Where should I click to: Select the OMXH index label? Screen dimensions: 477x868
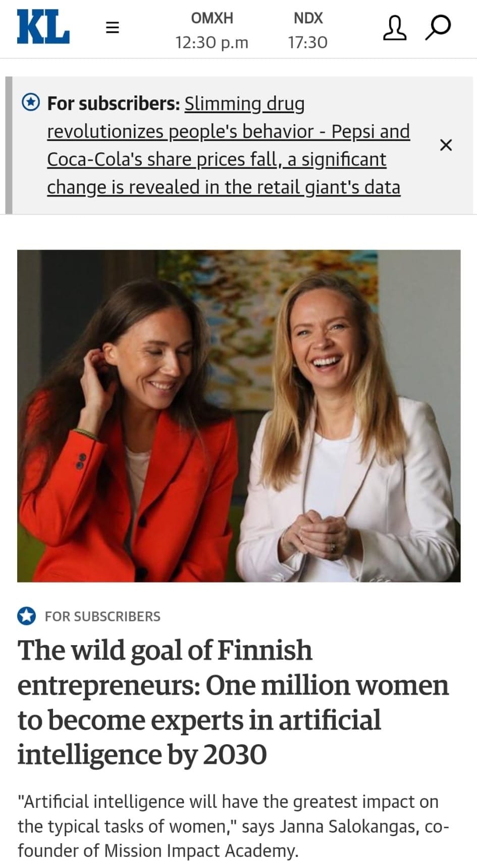212,18
